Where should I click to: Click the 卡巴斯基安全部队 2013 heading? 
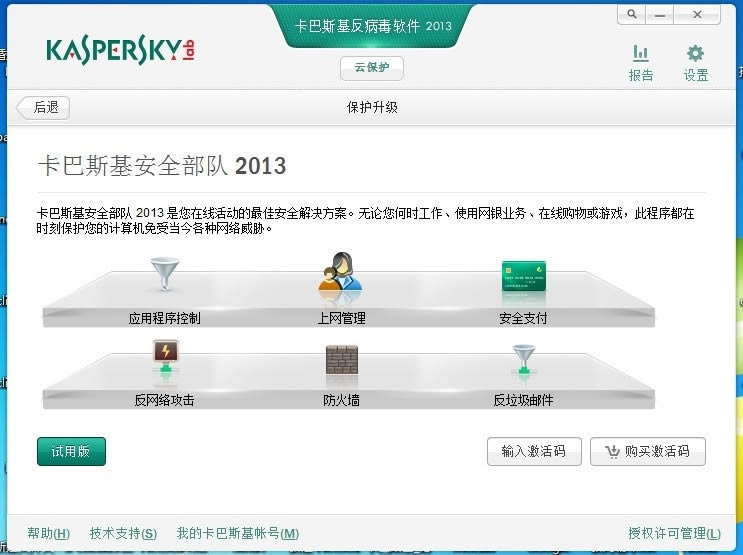pyautogui.click(x=162, y=166)
